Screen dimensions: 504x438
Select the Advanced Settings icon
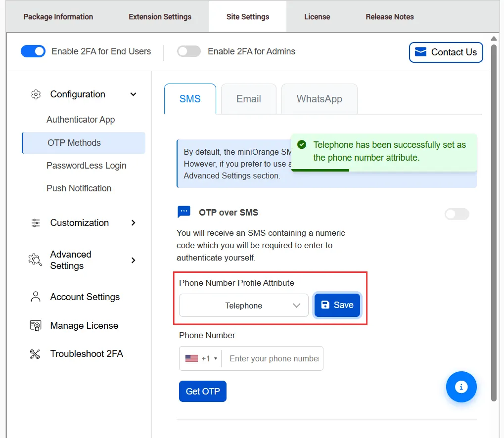click(35, 260)
